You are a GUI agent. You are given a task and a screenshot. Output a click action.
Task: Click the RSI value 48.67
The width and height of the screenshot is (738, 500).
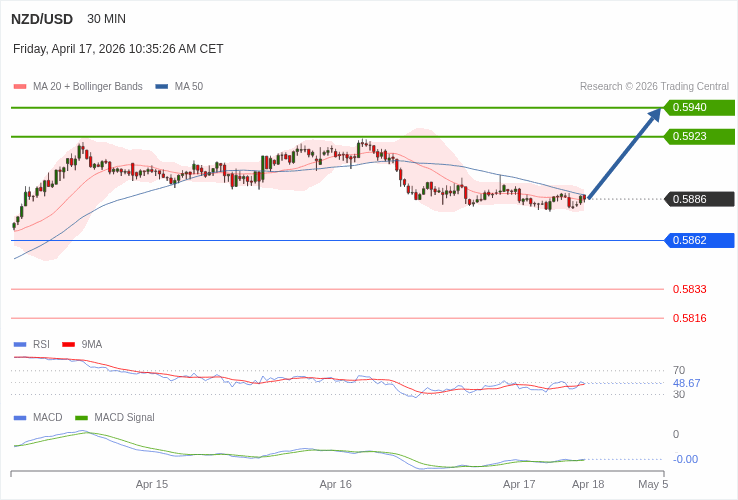[x=686, y=383]
